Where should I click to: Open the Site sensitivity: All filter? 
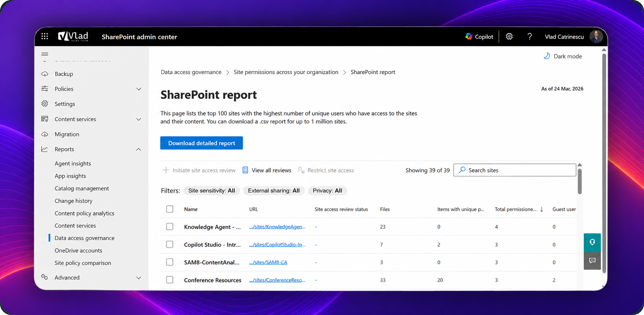[212, 191]
